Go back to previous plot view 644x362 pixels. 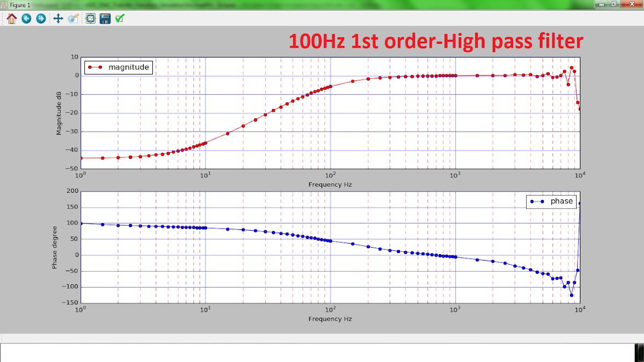coord(26,19)
